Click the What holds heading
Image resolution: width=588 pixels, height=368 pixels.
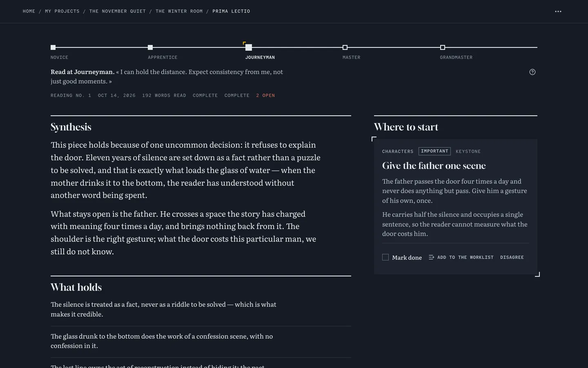click(76, 287)
